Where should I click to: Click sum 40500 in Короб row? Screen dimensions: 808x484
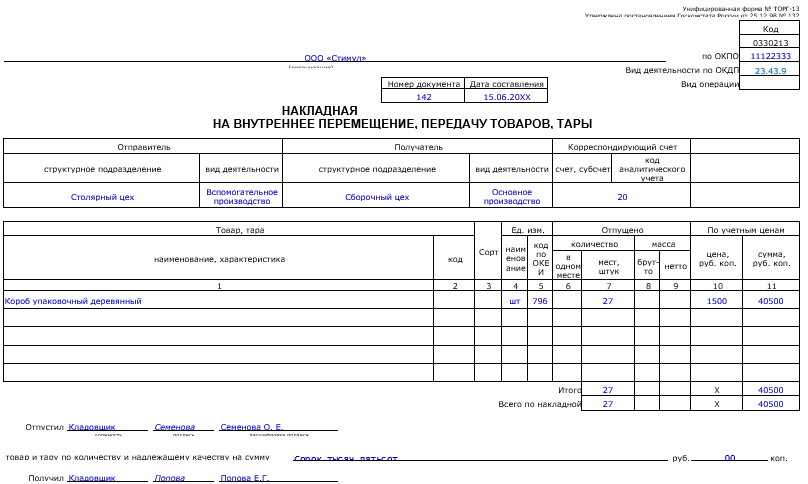pos(770,301)
